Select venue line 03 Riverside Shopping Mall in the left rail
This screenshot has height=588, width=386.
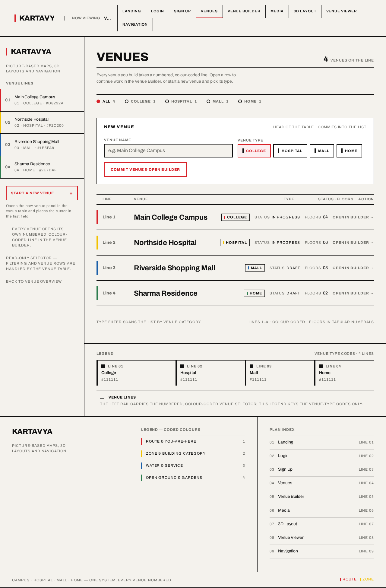pyautogui.click(x=42, y=145)
